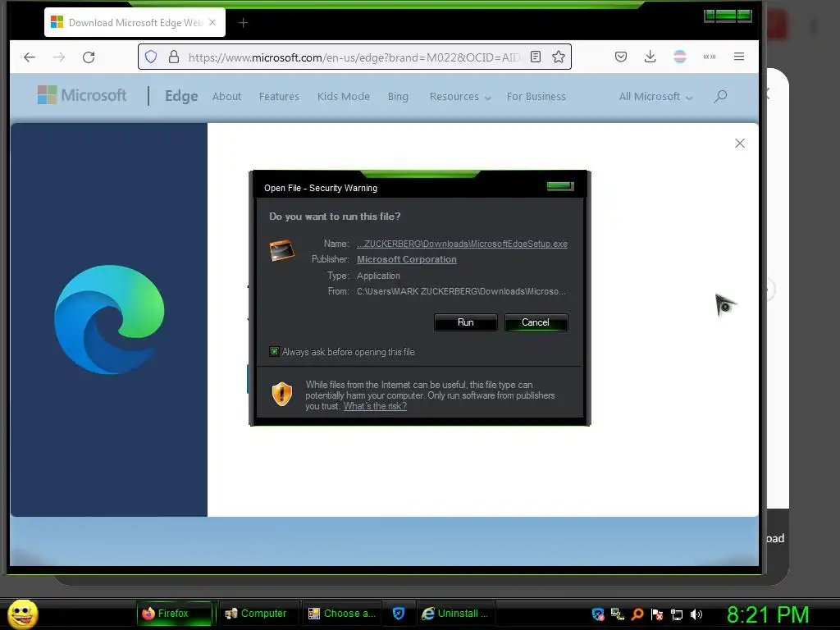Open the Edge home link
This screenshot has height=630, width=840.
pyautogui.click(x=181, y=96)
